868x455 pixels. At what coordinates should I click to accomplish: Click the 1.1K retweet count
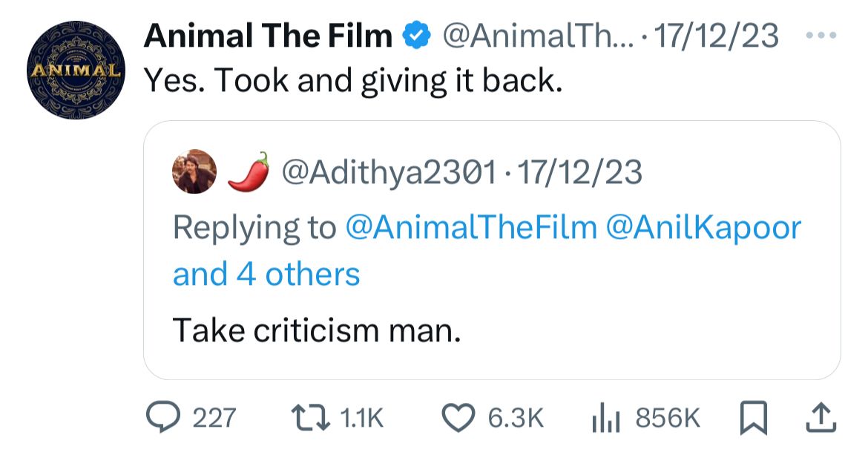click(x=360, y=418)
